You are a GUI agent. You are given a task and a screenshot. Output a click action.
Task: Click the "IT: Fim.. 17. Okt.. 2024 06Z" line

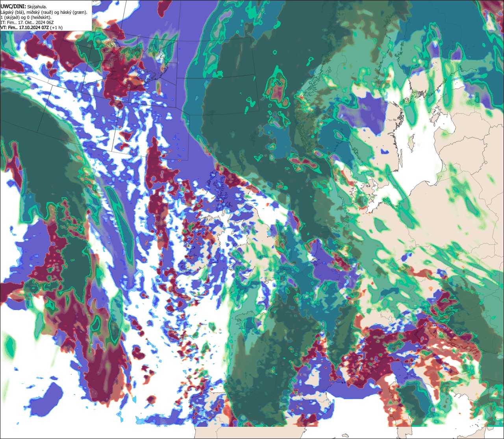click(x=27, y=22)
